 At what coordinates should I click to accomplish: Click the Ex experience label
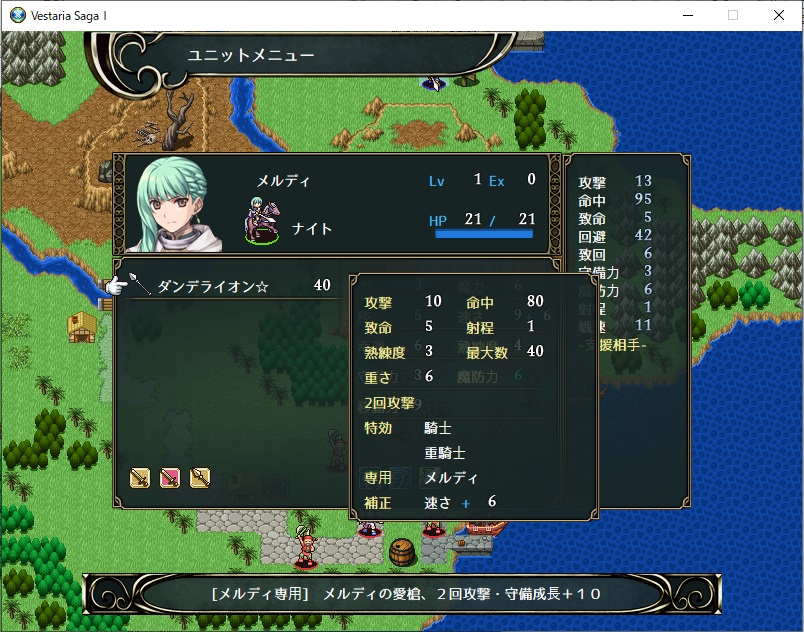pos(496,181)
